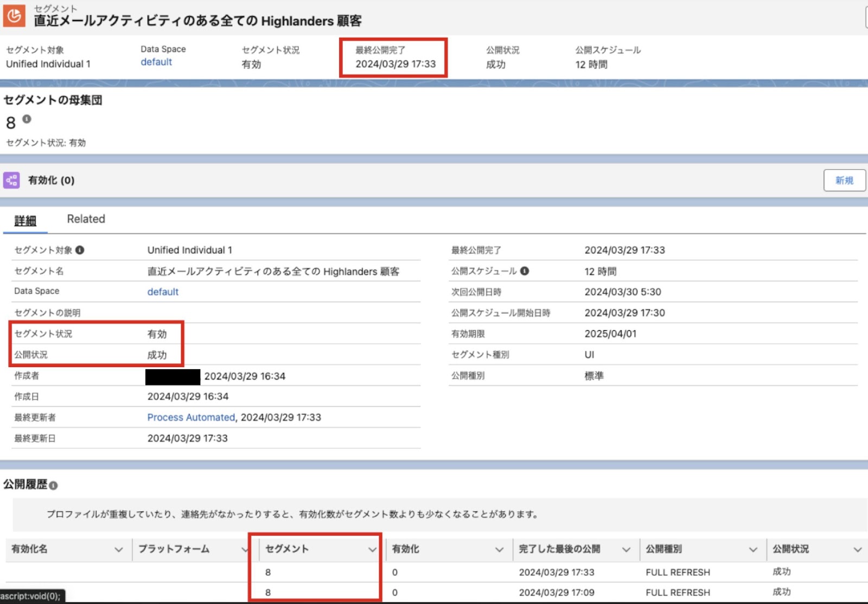Viewport: 868px width, 604px height.
Task: Open the 完了した最後の公開 column dropdown
Action: click(x=626, y=549)
